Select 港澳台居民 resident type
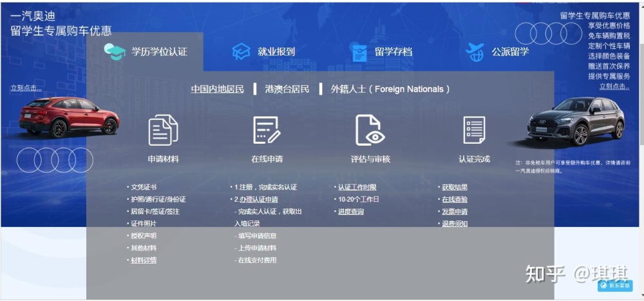This screenshot has width=644, height=301. [287, 89]
